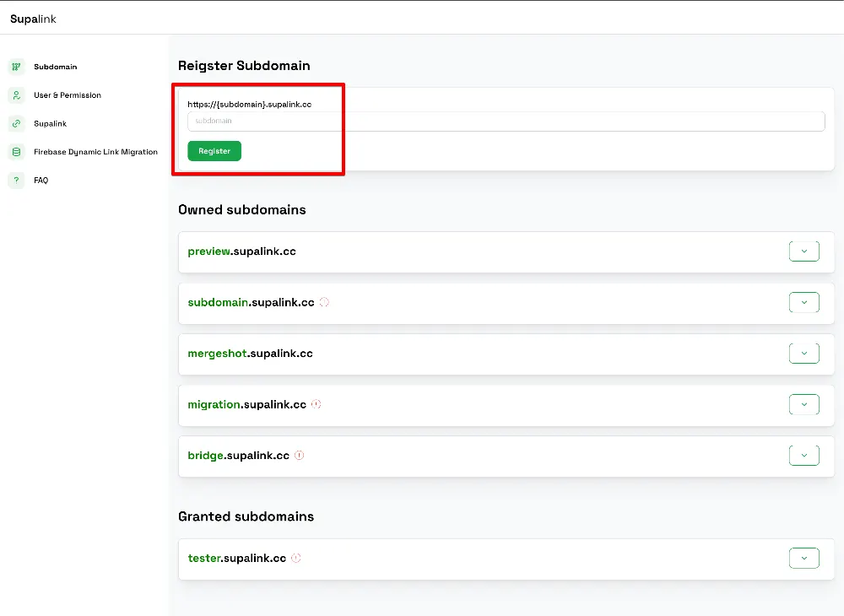Open the tester.supalink.cc granted subdomain dropdown
The image size is (844, 616).
pos(803,559)
